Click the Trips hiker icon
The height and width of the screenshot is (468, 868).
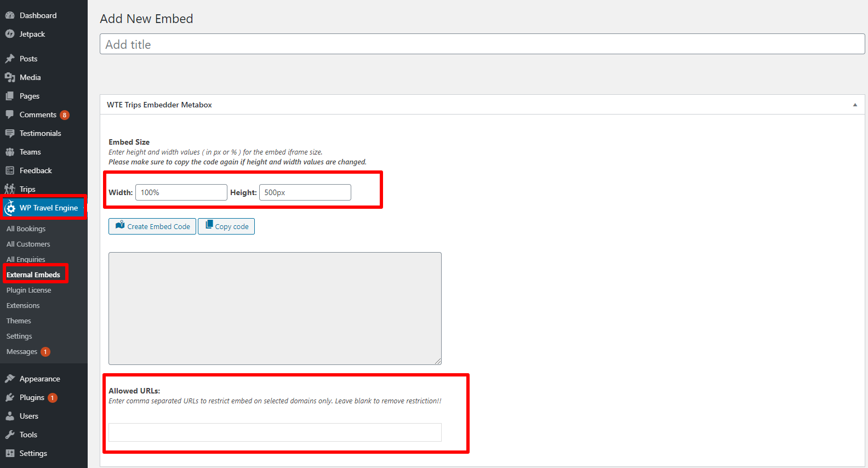(10, 189)
